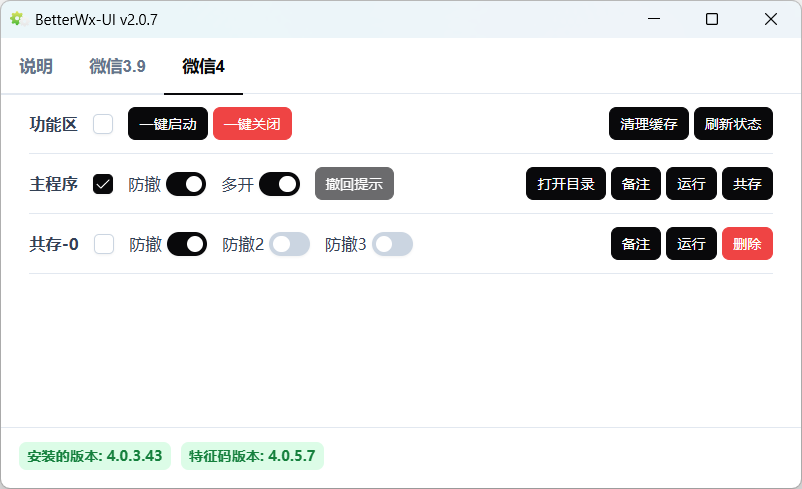Check the 功能区 select-all checkbox
Viewport: 802px width, 489px height.
[x=103, y=124]
